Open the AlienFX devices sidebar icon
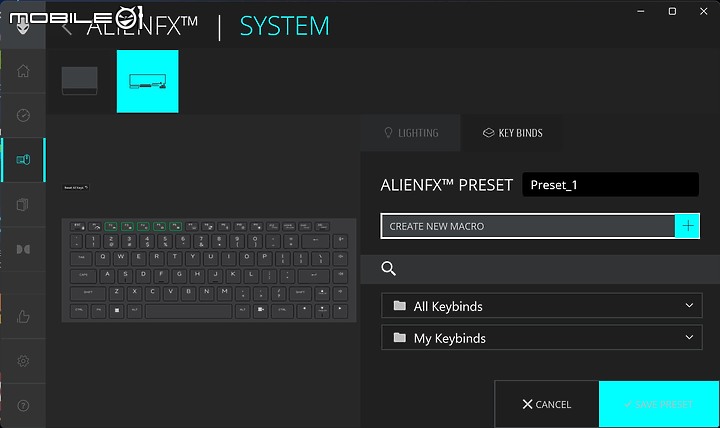 23,160
